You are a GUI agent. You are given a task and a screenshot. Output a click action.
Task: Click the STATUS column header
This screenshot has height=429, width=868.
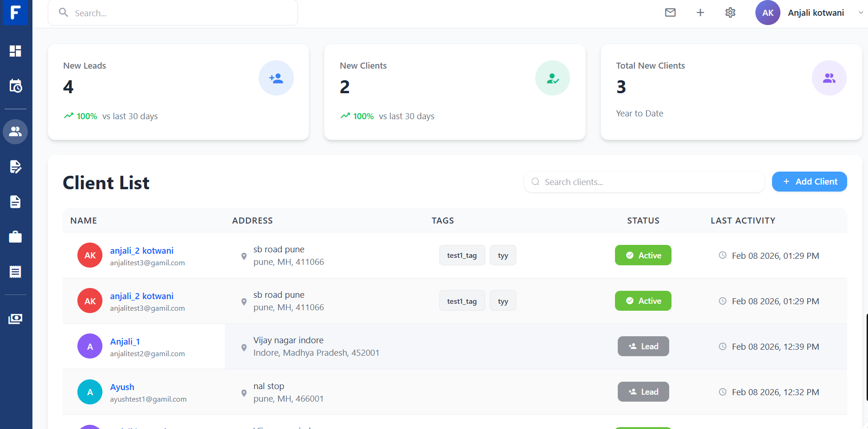pyautogui.click(x=643, y=220)
